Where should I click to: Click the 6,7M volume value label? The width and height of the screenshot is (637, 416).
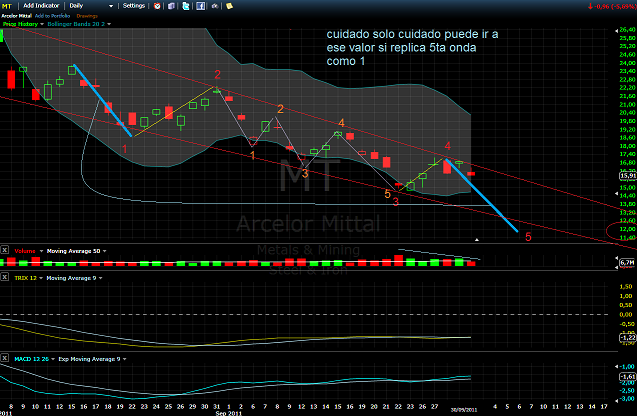tap(627, 262)
